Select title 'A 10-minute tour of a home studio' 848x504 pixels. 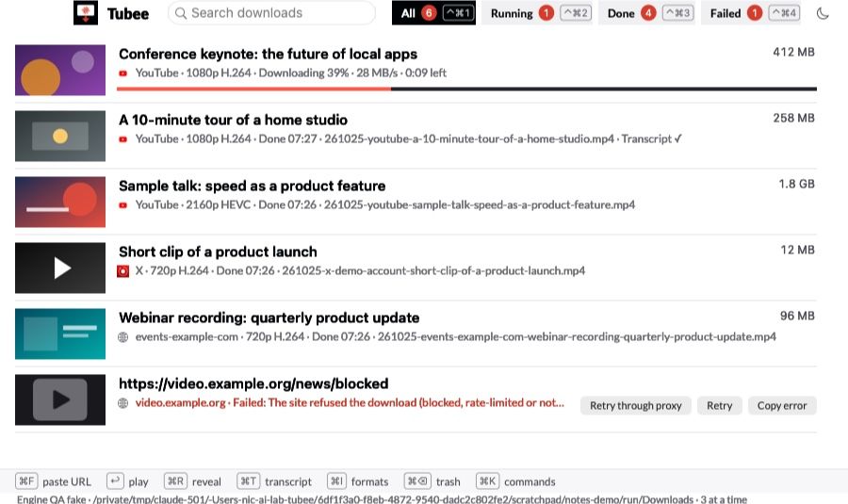pos(233,120)
